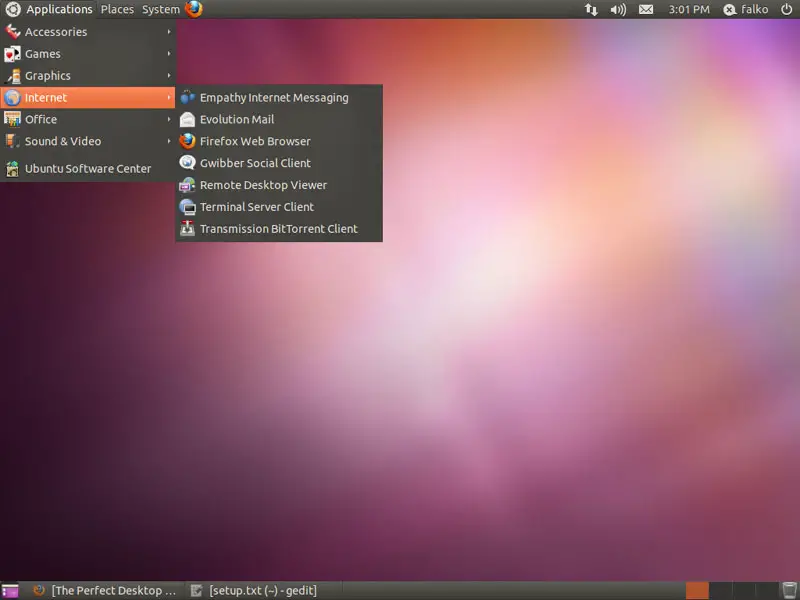
Task: Open the falko user menu
Action: tap(746, 9)
